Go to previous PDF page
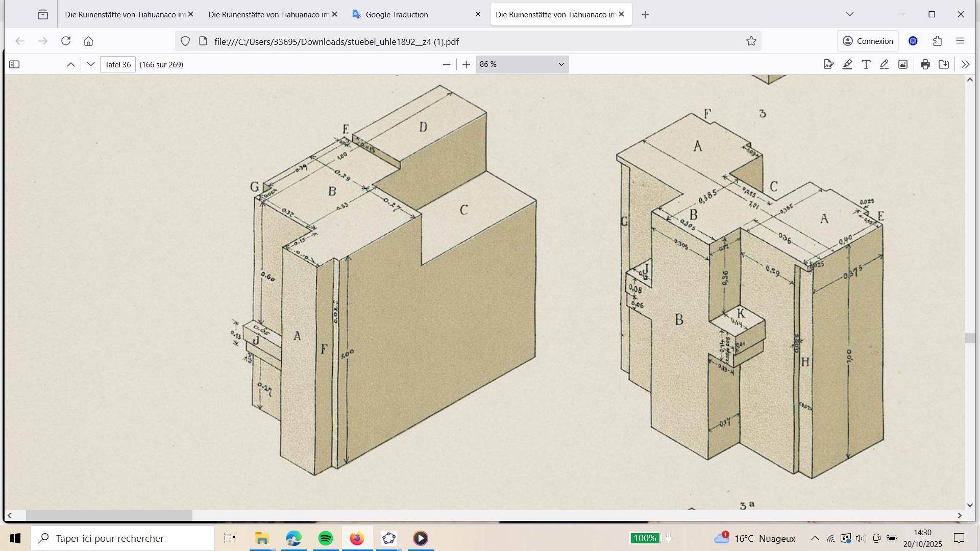980x551 pixels. [x=71, y=64]
